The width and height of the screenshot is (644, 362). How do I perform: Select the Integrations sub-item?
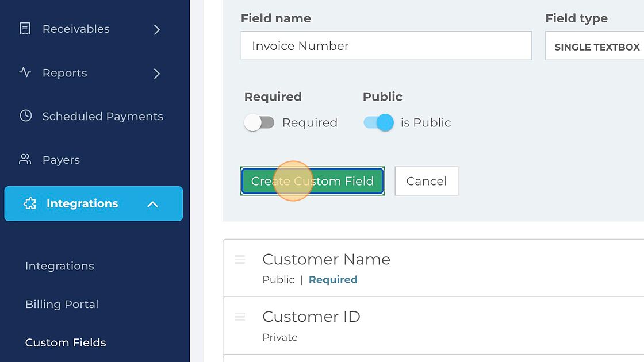pos(60,266)
